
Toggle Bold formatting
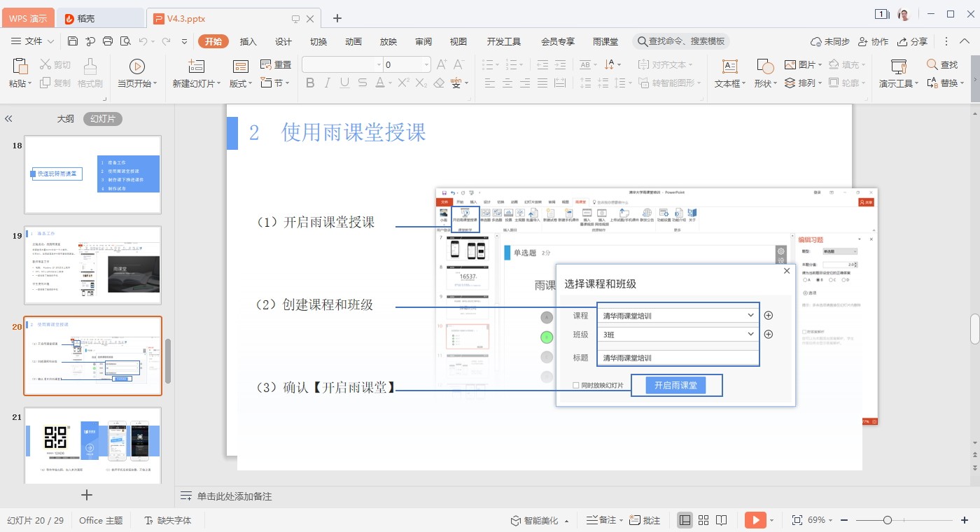pyautogui.click(x=310, y=83)
